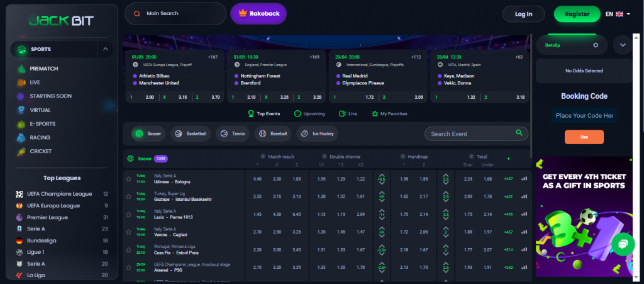Click the Rakeback crown button
Viewport: 644px width, 284px height.
[258, 14]
